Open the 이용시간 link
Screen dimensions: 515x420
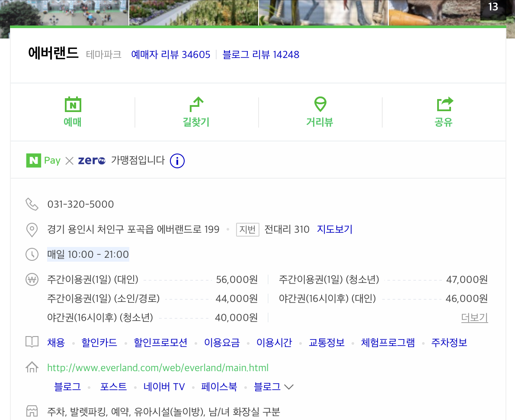(274, 343)
